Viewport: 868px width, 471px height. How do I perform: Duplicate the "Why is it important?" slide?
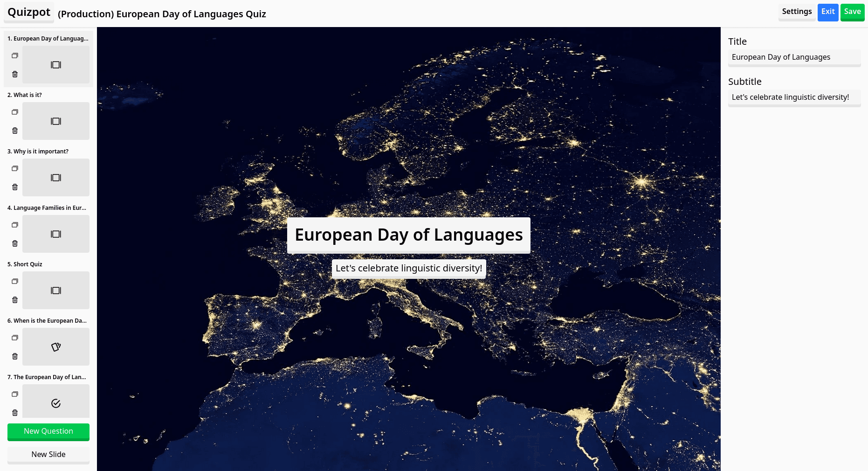15,168
